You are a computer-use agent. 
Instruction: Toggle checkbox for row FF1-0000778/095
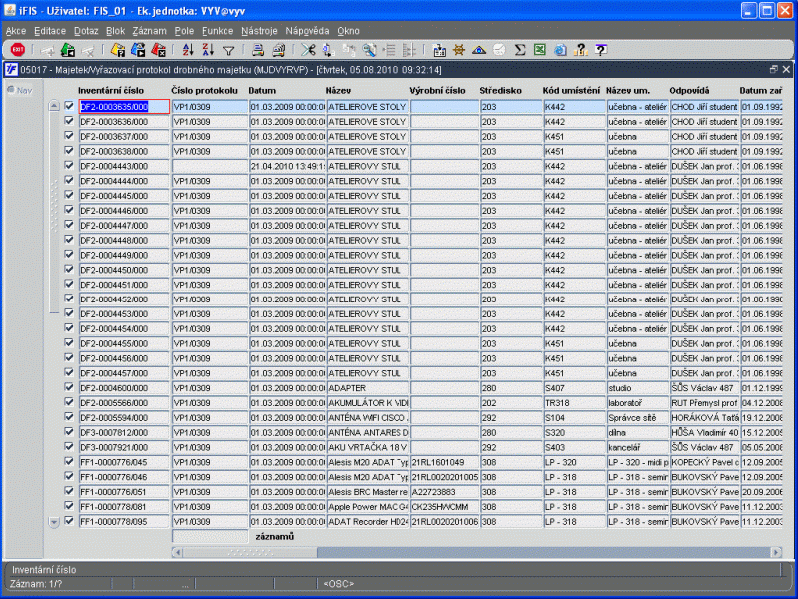point(69,521)
